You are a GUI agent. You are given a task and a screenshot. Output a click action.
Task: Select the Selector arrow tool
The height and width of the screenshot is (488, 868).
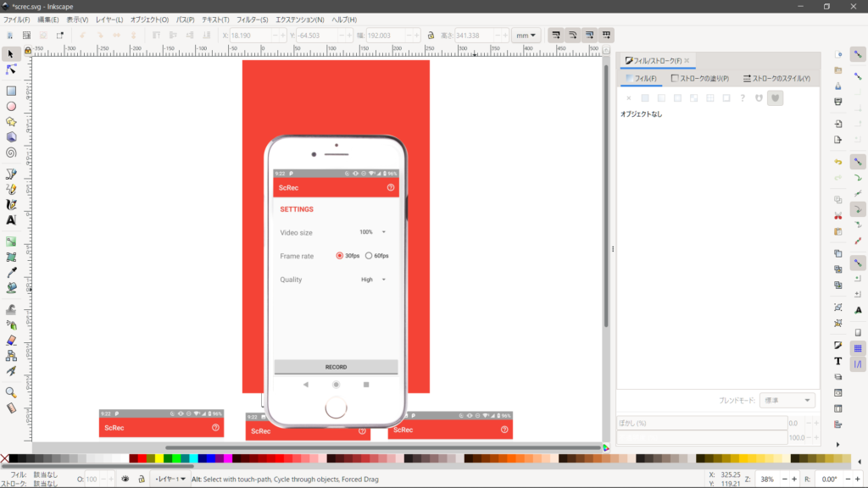[10, 53]
